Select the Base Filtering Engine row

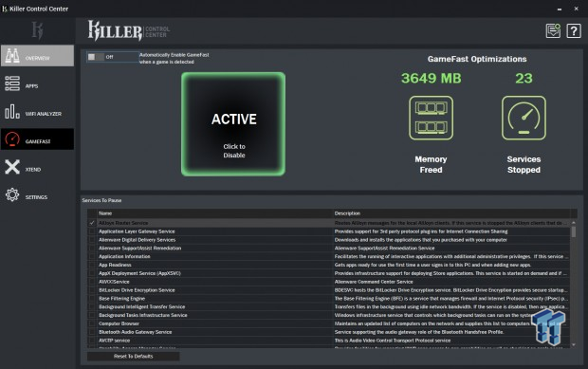328,299
